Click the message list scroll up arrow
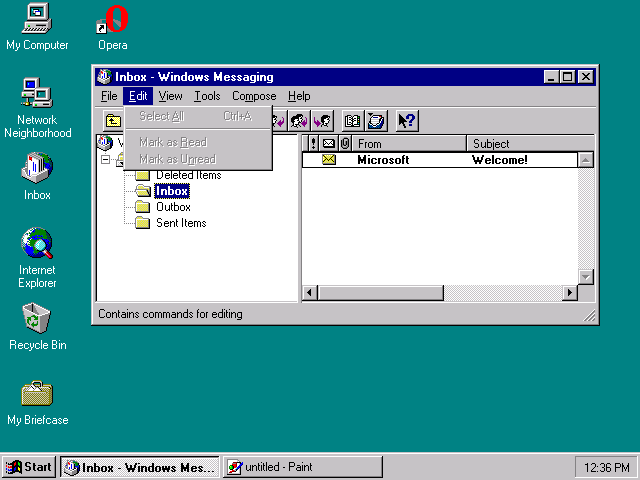 tap(586, 160)
